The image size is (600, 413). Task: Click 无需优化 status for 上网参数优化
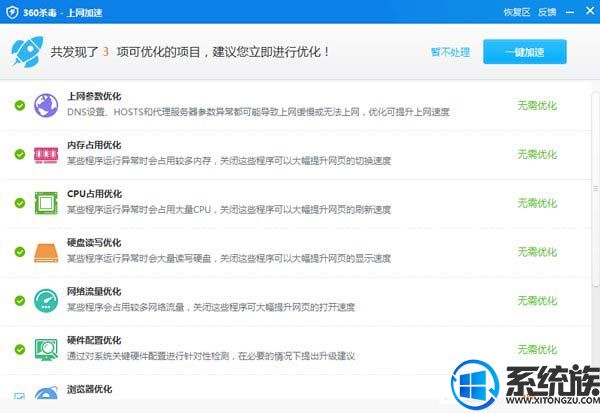(537, 105)
